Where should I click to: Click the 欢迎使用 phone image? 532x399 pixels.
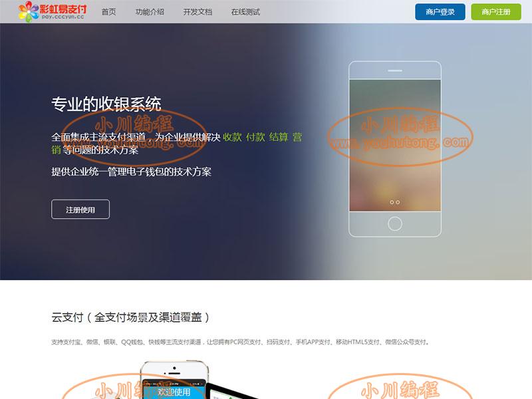pos(174,380)
